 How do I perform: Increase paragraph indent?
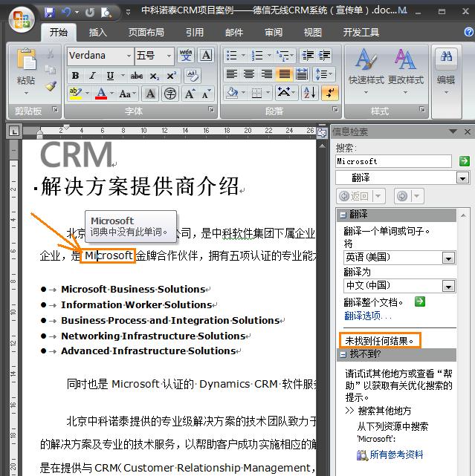(x=324, y=56)
